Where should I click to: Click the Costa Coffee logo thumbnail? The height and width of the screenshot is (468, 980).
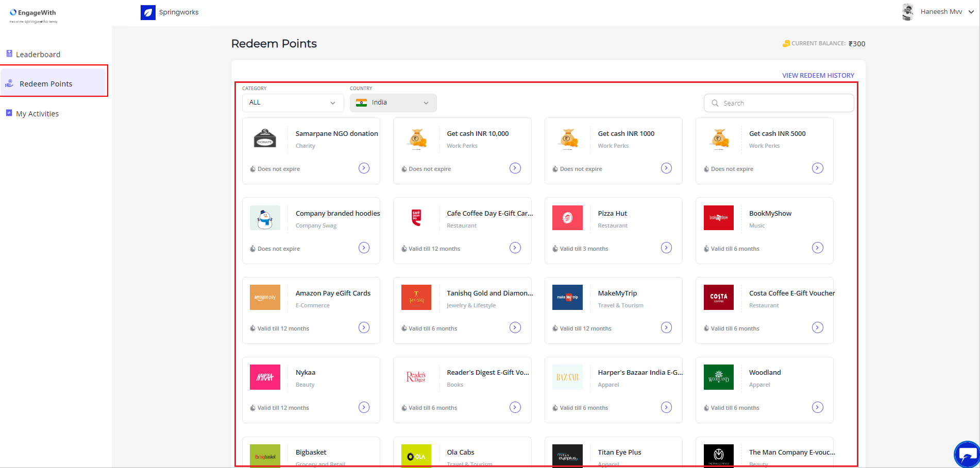click(x=718, y=298)
